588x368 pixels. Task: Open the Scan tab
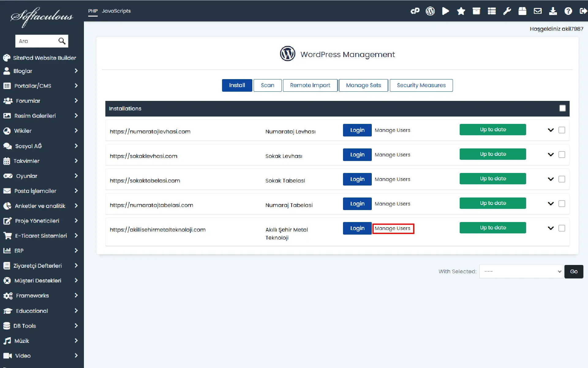click(x=267, y=85)
